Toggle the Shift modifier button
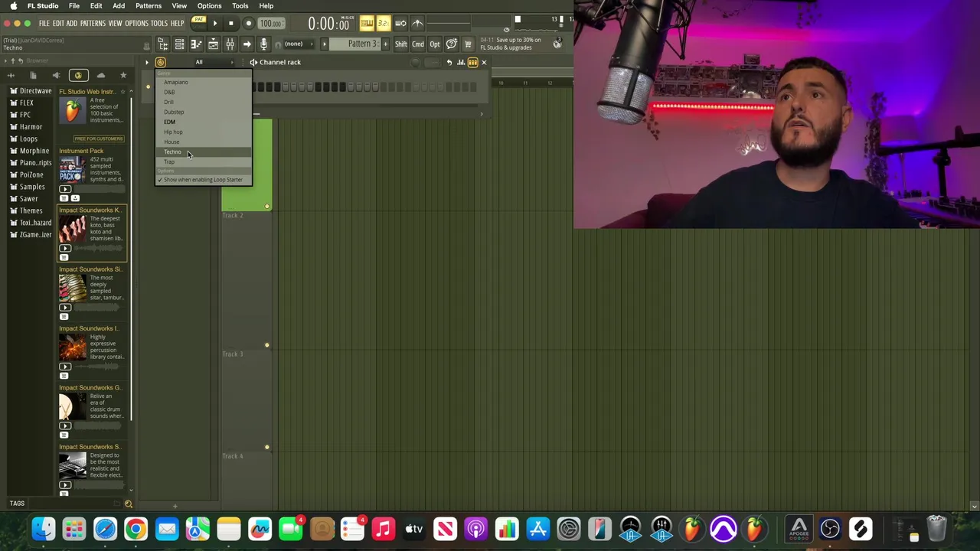The image size is (980, 551). [400, 44]
